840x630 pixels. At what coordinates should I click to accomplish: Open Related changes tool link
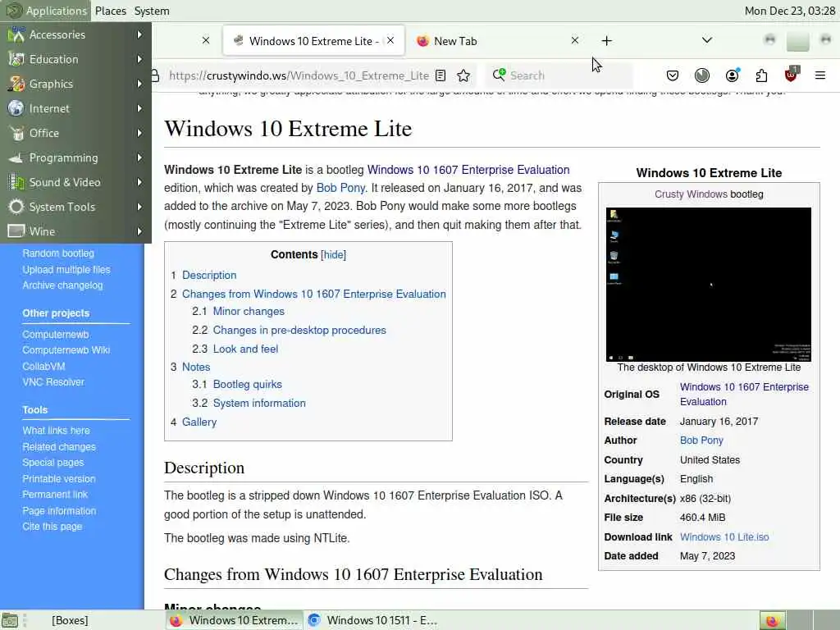(x=59, y=447)
